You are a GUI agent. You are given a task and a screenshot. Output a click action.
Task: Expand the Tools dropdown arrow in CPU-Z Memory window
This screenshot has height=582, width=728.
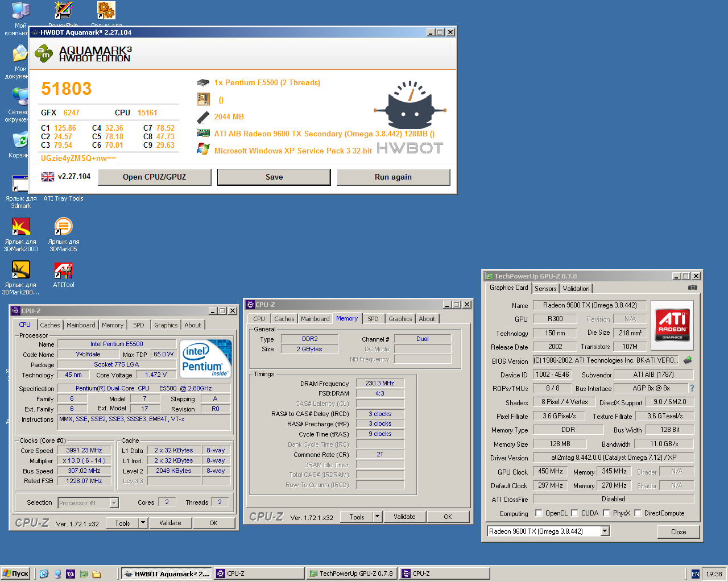pyautogui.click(x=377, y=517)
